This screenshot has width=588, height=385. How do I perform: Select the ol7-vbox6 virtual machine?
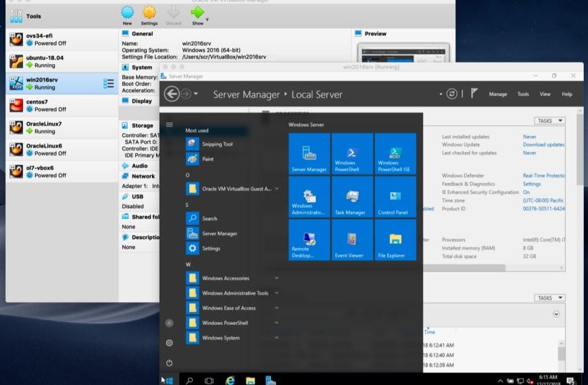(x=62, y=172)
